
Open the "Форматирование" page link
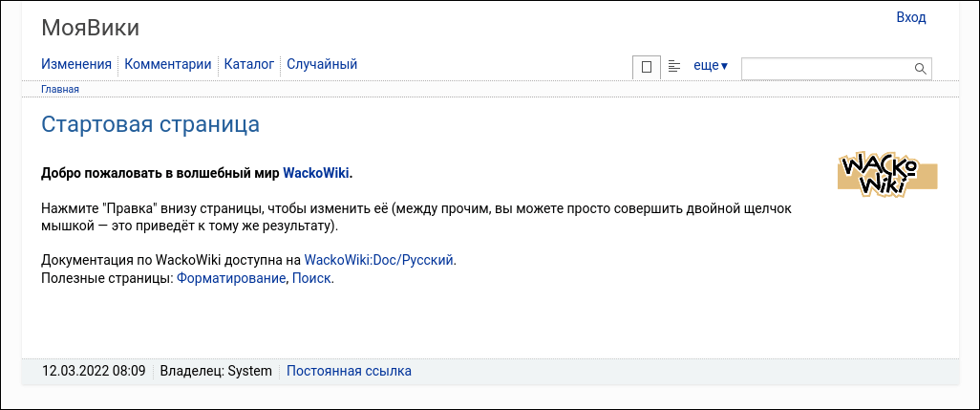(x=231, y=278)
